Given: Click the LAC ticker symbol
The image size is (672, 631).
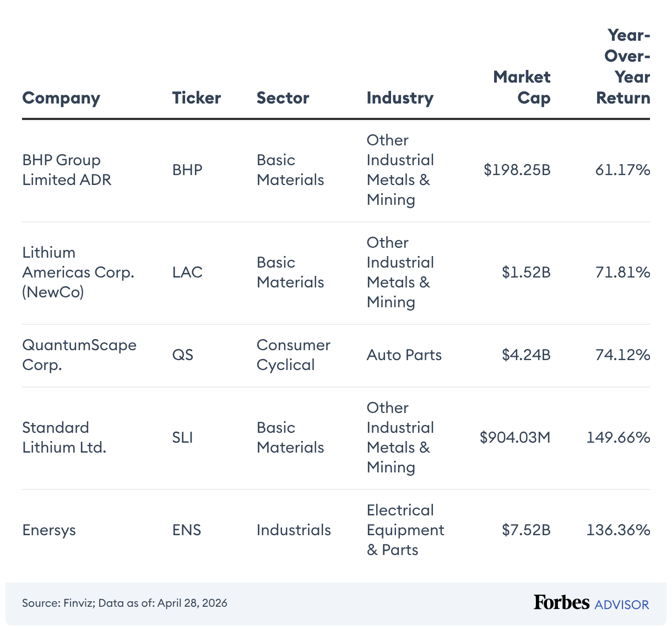Looking at the screenshot, I should pos(187,273).
